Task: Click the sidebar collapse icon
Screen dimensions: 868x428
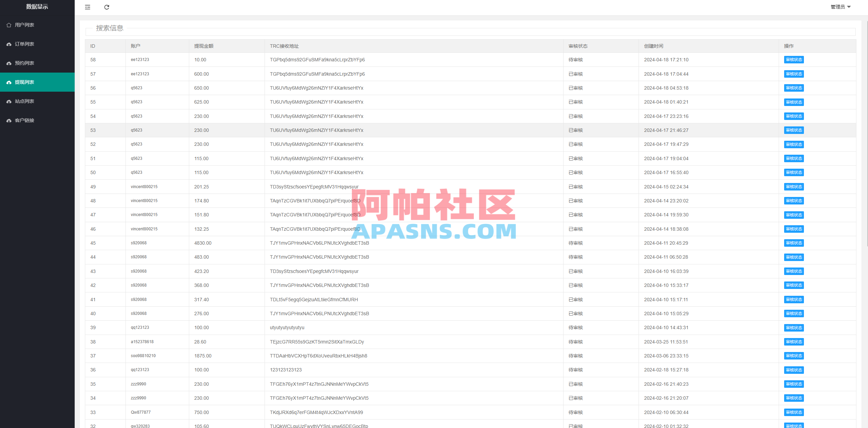Action: 88,7
